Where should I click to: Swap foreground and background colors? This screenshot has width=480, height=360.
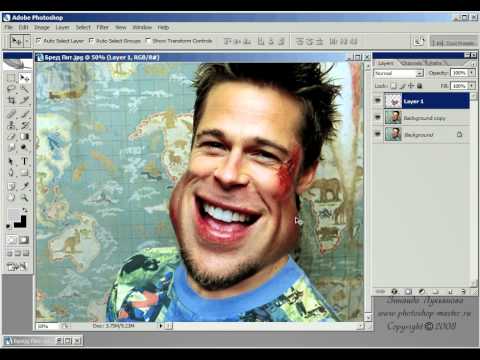[x=25, y=210]
